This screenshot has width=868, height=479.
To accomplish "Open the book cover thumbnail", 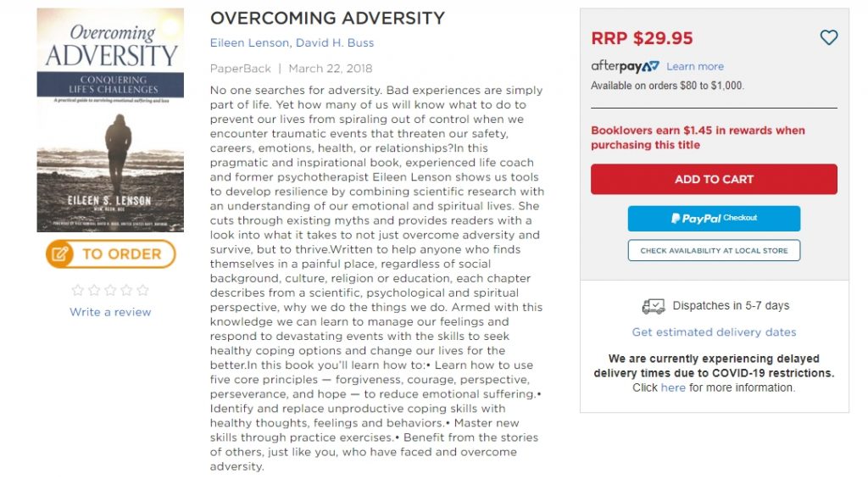I will click(110, 120).
